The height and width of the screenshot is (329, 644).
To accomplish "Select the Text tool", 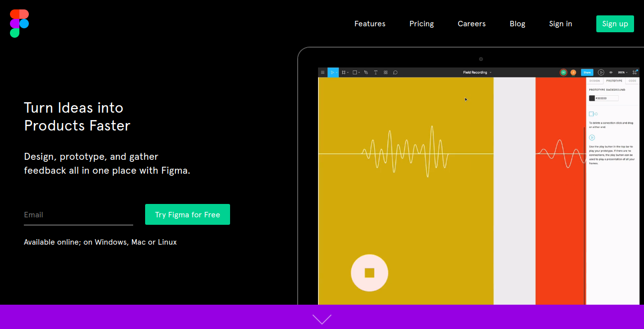I will pyautogui.click(x=376, y=72).
